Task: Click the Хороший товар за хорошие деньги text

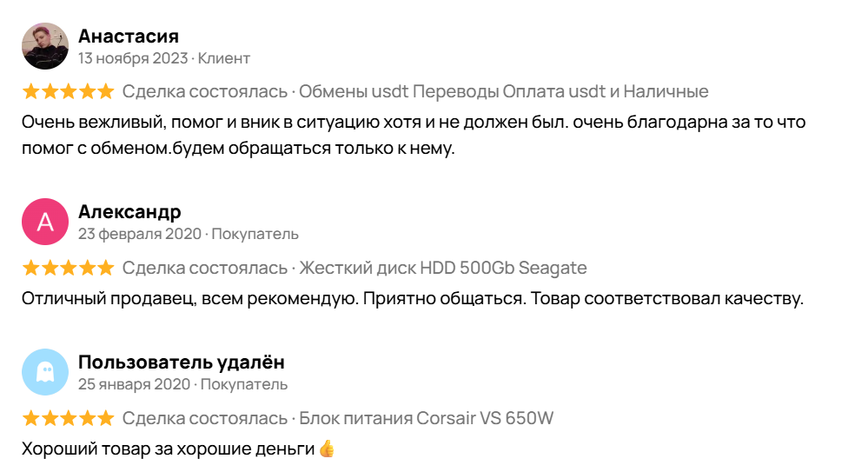Action: (x=167, y=449)
